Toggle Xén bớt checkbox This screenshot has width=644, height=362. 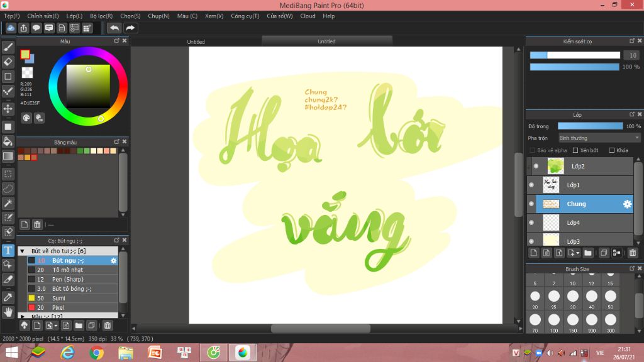click(575, 150)
